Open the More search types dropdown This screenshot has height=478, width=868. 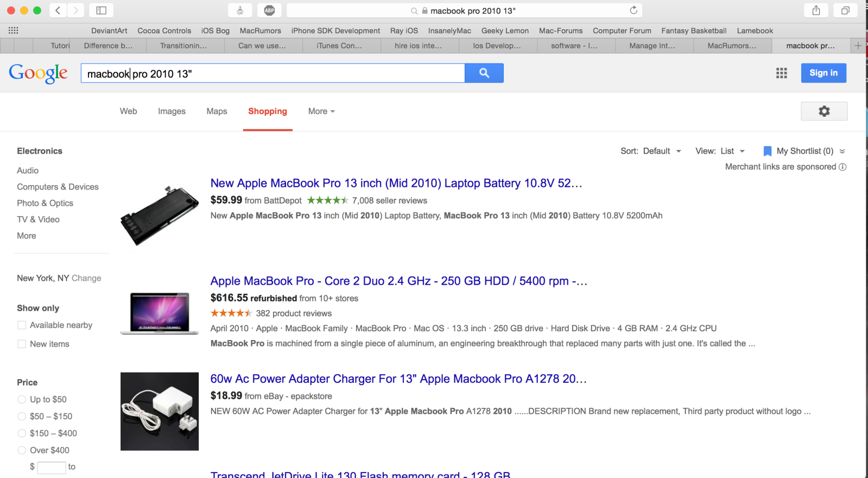(321, 111)
